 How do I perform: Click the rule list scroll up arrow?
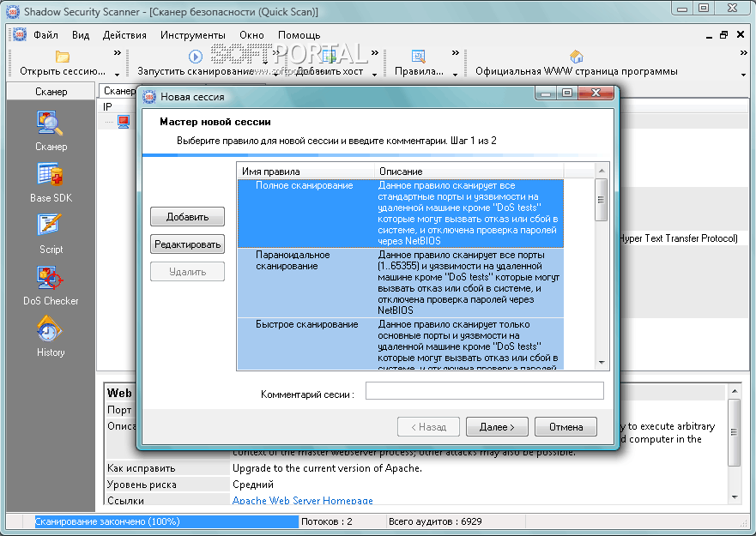click(602, 171)
